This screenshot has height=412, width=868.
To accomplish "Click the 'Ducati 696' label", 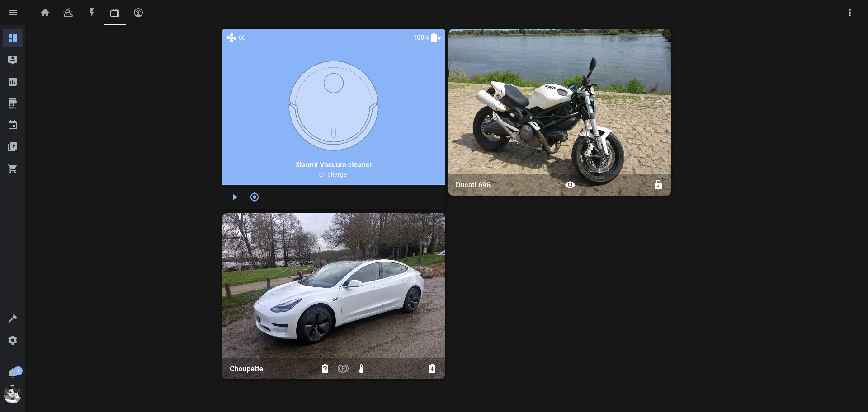I will (473, 185).
